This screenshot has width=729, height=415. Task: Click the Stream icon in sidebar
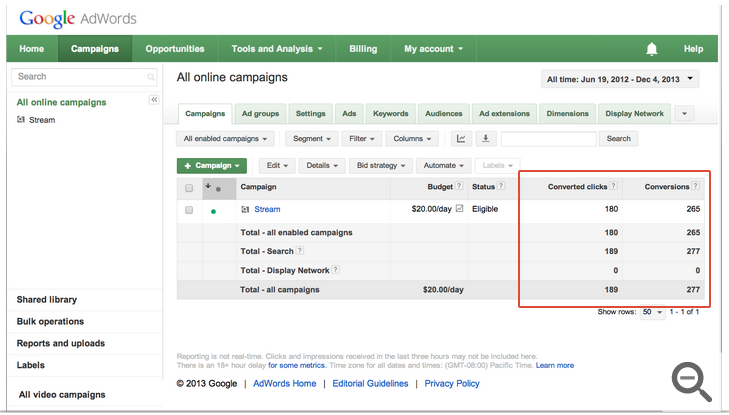point(20,119)
